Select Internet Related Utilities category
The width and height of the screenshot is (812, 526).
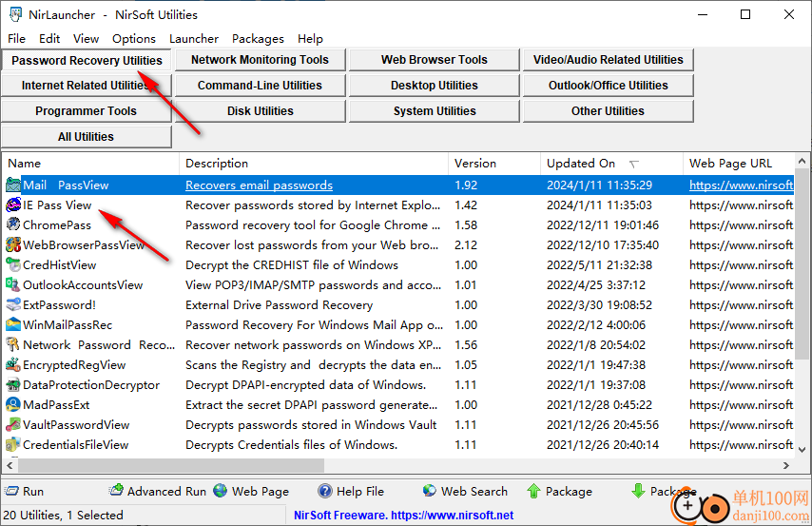[87, 86]
